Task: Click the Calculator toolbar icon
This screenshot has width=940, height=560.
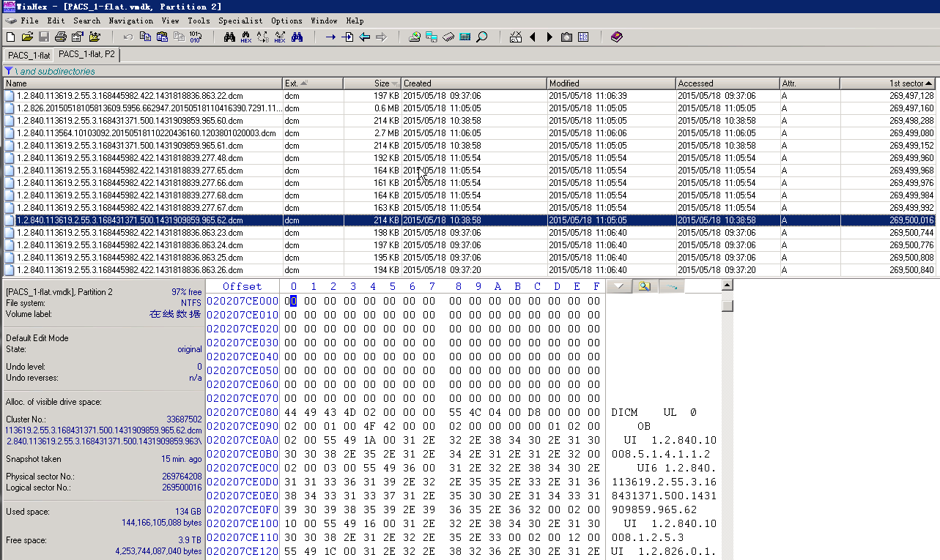Action: (465, 37)
